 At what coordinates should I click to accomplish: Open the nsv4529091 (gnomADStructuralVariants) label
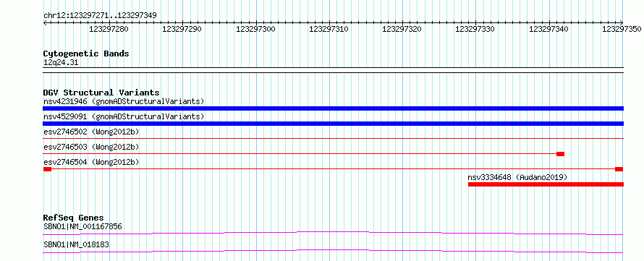point(124,116)
